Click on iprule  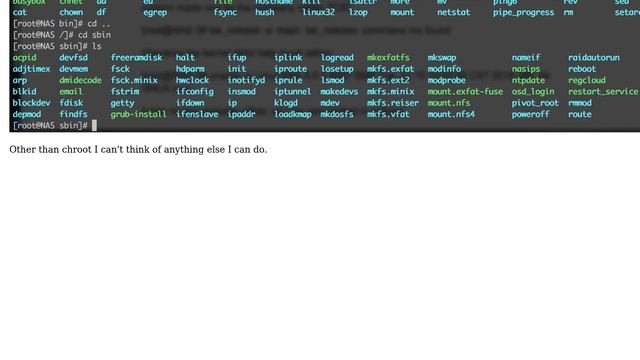point(288,80)
